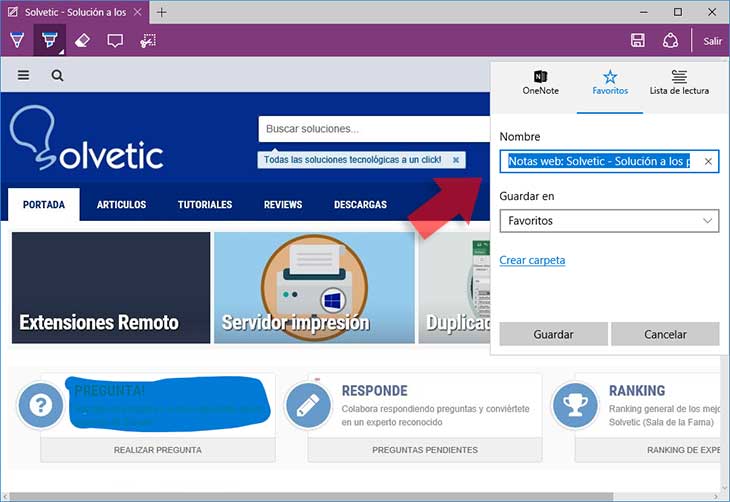Viewport: 730px width, 502px height.
Task: Select the Favoritos save tab
Action: coord(610,83)
